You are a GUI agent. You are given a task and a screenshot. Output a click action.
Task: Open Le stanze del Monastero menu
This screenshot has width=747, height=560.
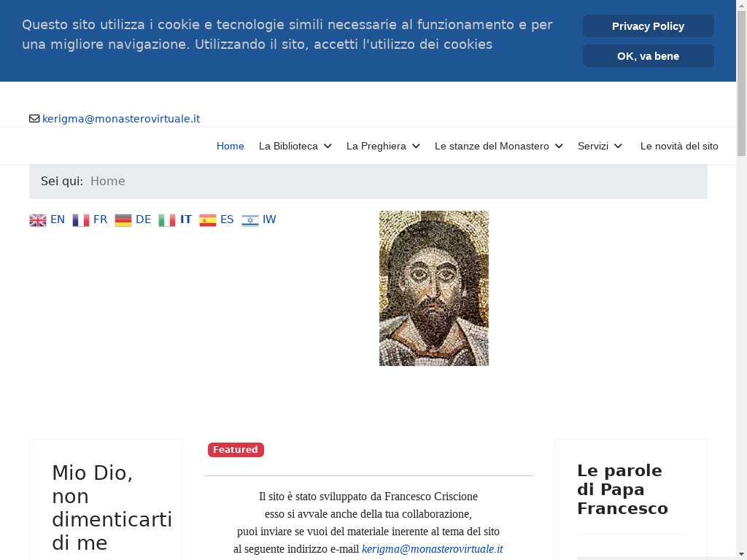(x=492, y=146)
